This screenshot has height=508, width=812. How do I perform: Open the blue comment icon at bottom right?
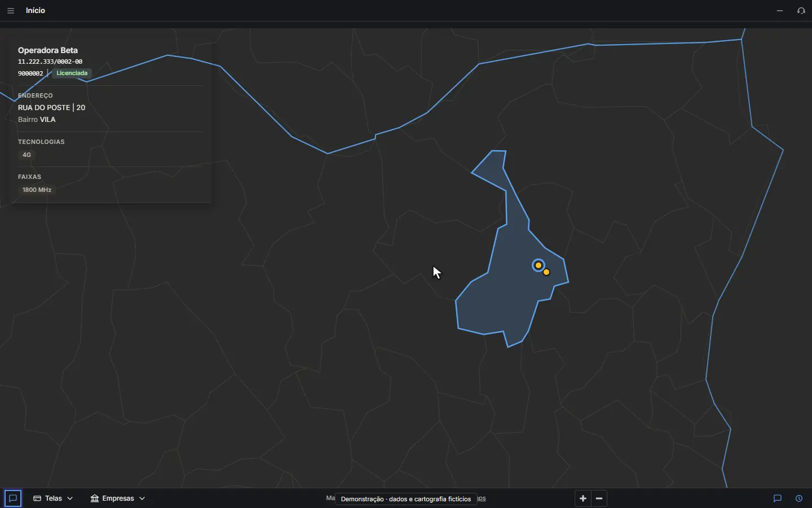778,498
